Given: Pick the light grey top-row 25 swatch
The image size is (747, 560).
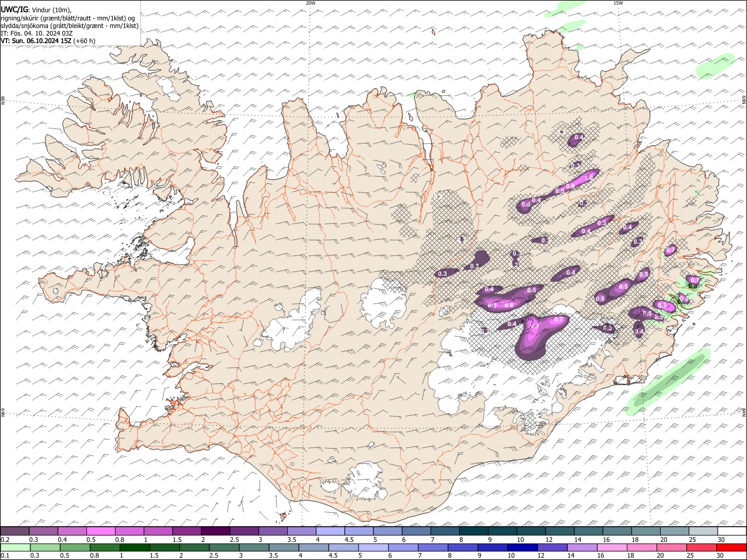Looking at the screenshot, I should 703,531.
